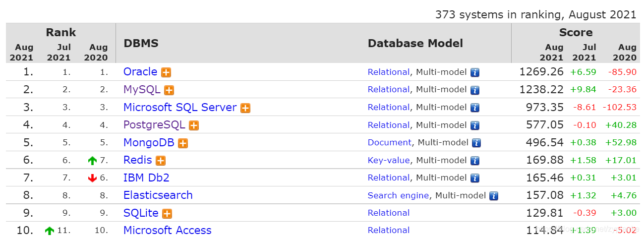Click Relational model link in SQLite row
The image size is (644, 238).
389,213
